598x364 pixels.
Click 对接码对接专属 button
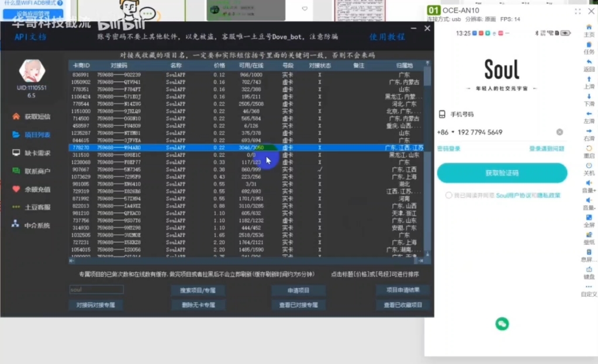[96, 305]
